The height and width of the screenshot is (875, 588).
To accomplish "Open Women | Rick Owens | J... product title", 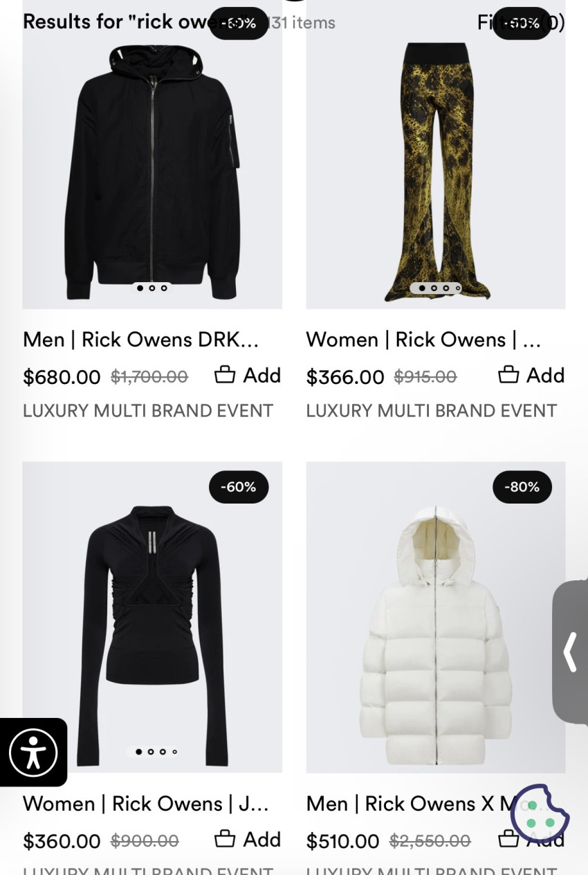I will pyautogui.click(x=146, y=804).
